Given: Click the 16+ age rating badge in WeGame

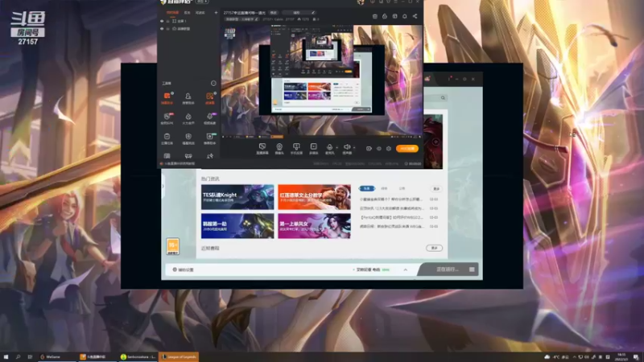Looking at the screenshot, I should coord(173,246).
